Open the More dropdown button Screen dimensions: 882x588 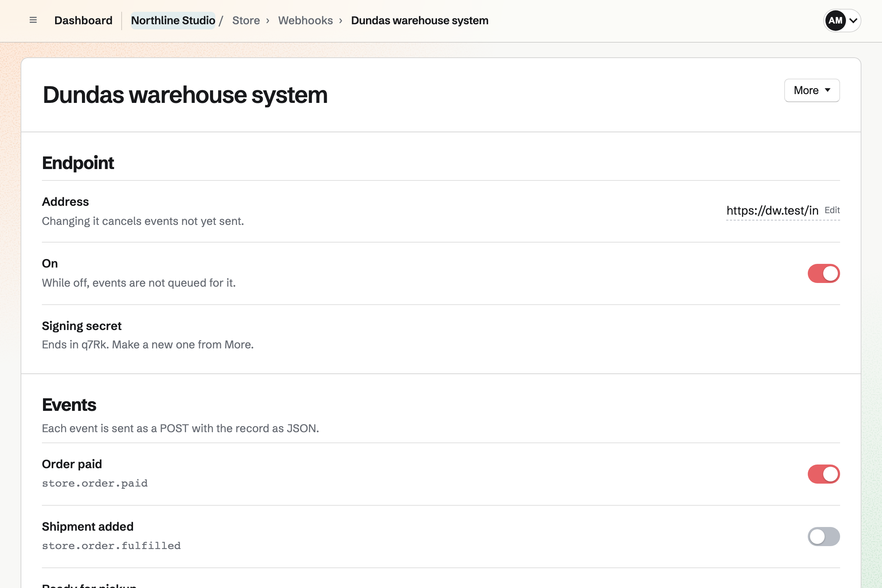[x=812, y=90]
